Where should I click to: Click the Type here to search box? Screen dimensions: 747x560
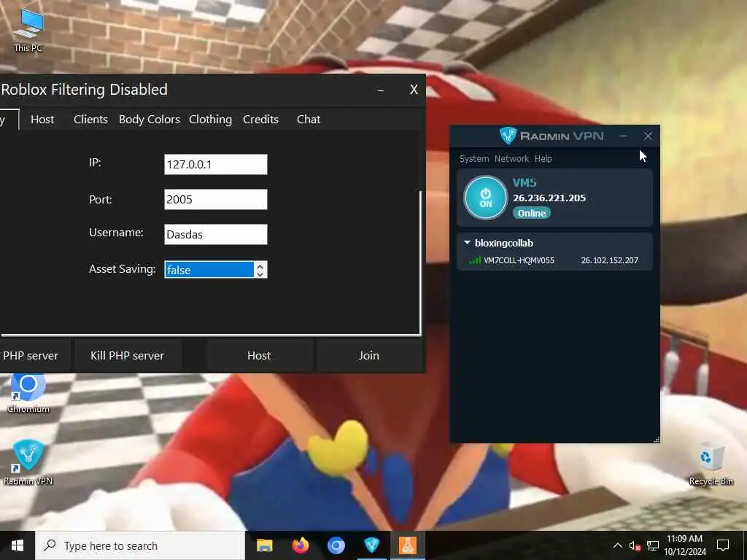141,545
